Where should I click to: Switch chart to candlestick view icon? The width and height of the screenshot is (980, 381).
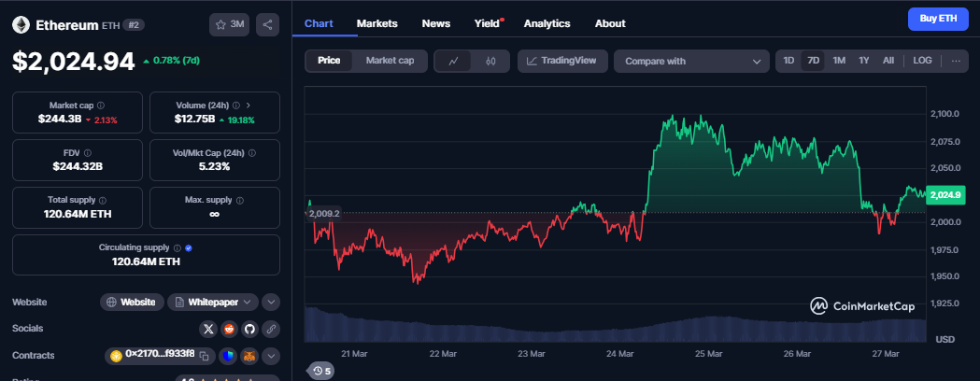pyautogui.click(x=490, y=62)
